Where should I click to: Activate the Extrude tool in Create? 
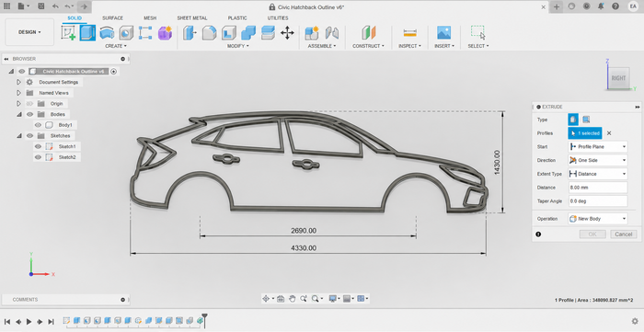pos(87,33)
